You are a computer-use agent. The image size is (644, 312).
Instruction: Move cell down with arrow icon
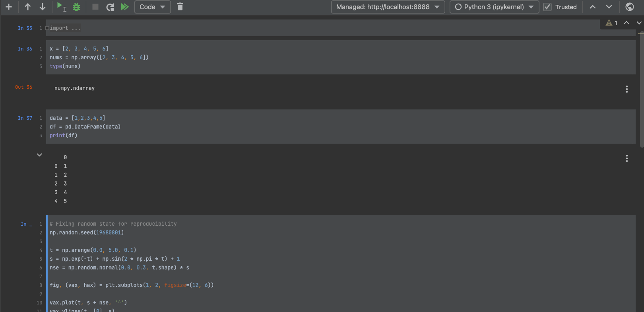coord(42,7)
